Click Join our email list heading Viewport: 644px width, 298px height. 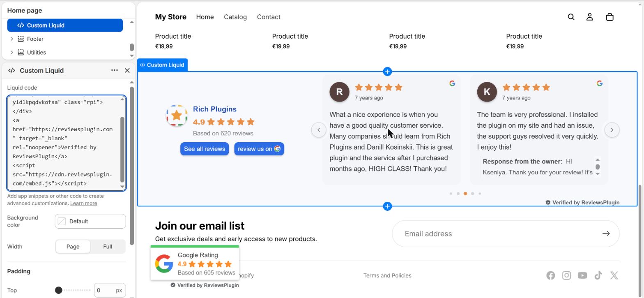tap(200, 226)
